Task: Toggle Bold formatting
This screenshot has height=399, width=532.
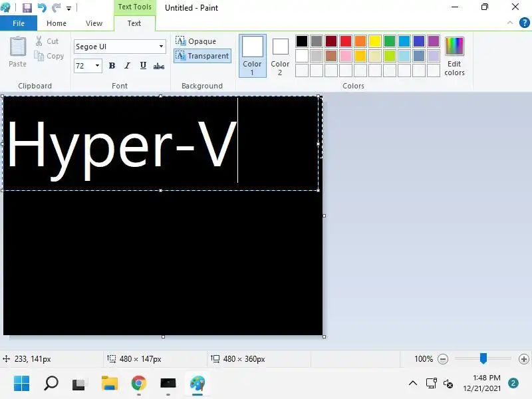Action: (112, 65)
